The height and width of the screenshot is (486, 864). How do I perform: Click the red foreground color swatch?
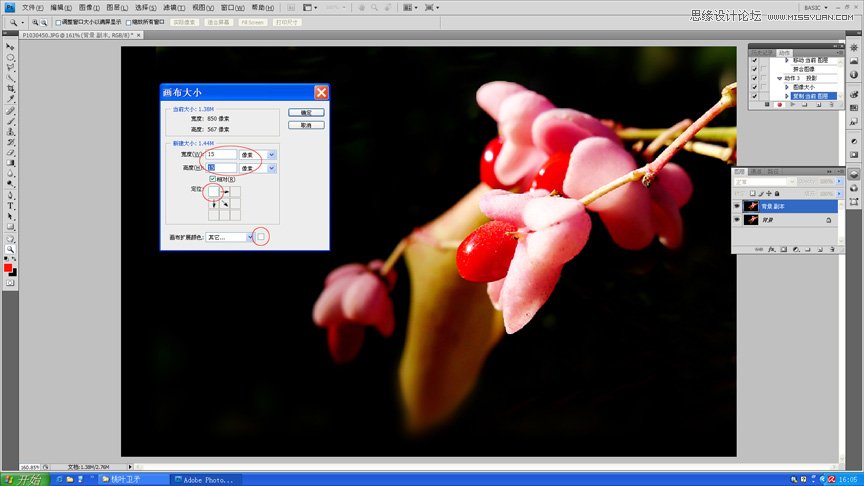tap(8, 267)
